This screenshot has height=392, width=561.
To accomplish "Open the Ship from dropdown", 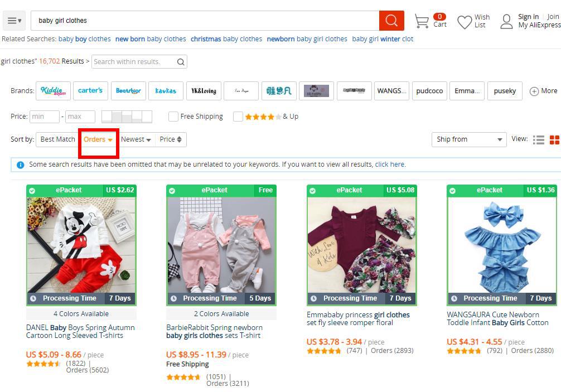I will pos(468,139).
